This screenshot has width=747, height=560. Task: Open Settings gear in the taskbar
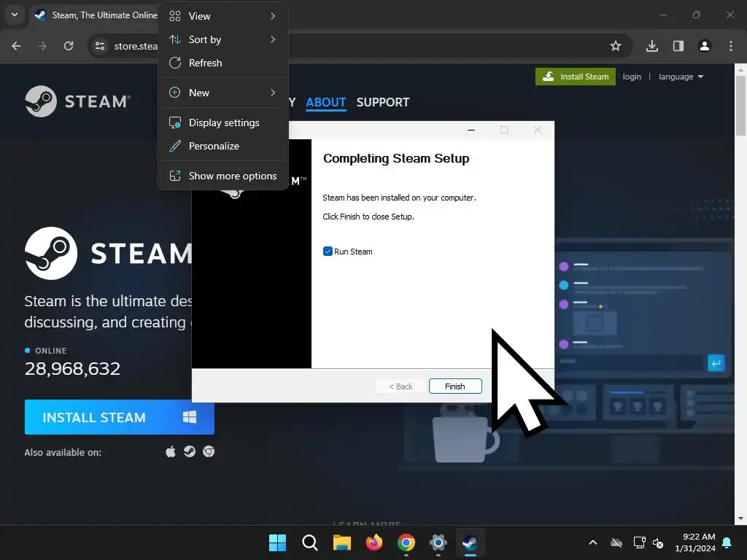(438, 542)
